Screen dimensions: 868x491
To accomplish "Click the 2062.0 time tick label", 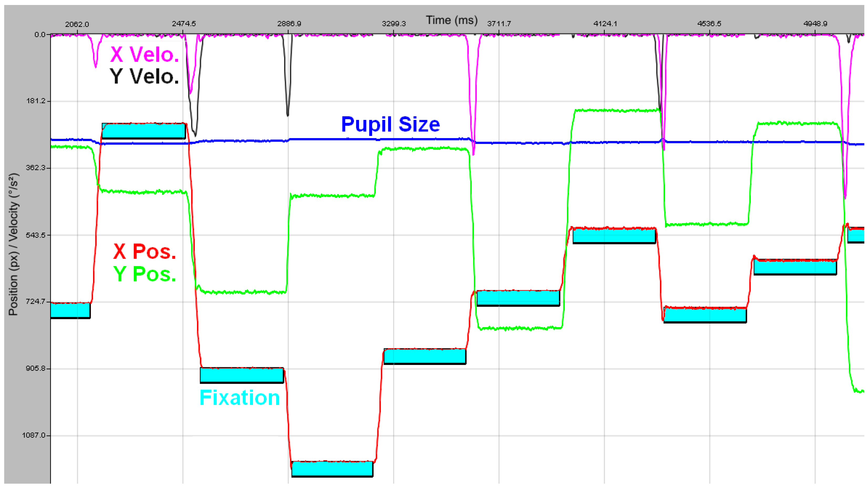I will point(77,24).
